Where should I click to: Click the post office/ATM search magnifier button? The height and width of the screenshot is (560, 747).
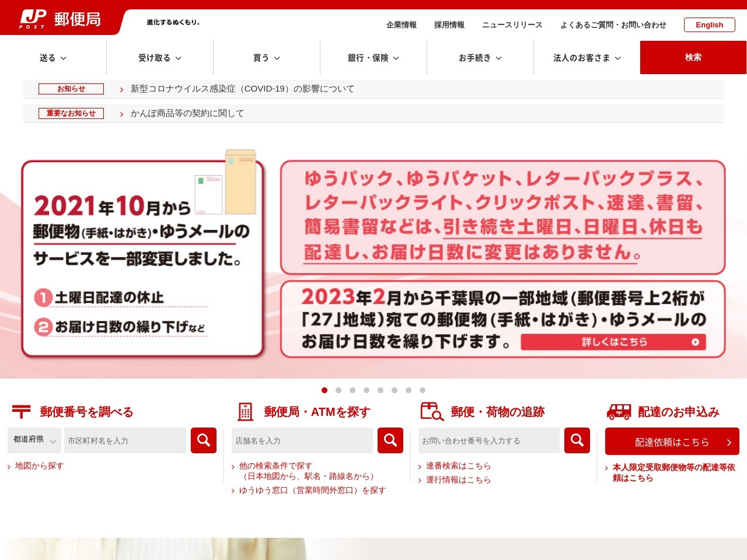(x=390, y=440)
